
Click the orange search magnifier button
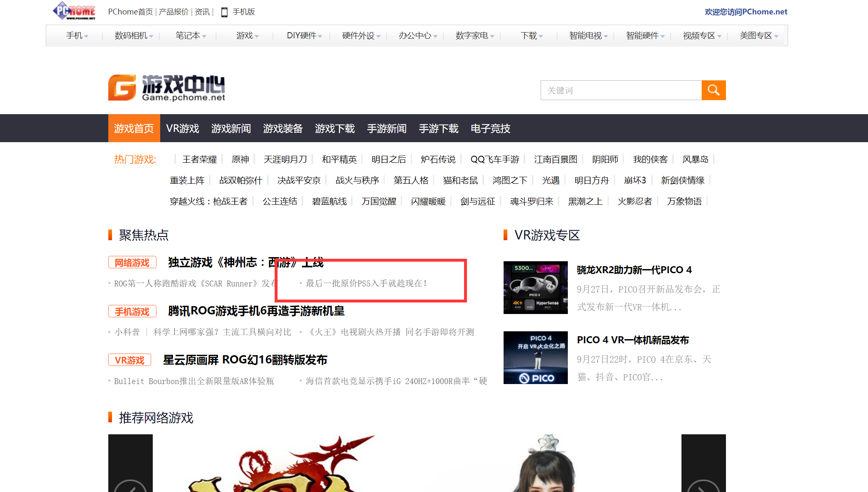click(x=713, y=90)
